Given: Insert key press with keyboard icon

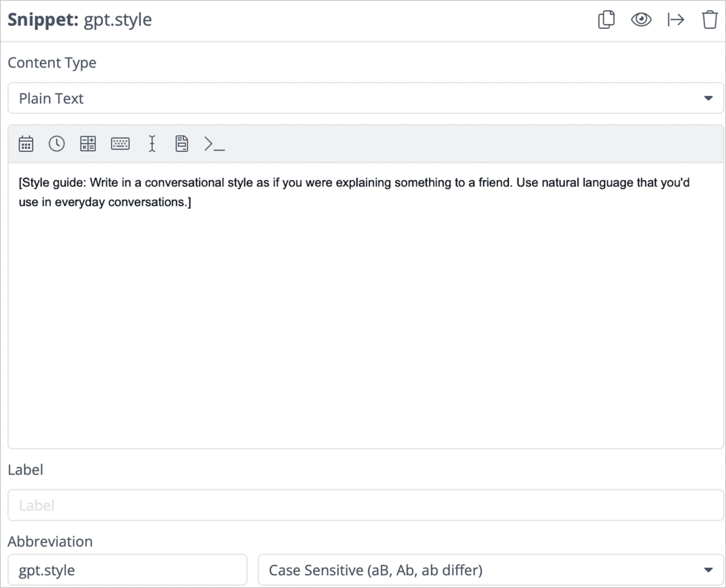Looking at the screenshot, I should coord(120,143).
